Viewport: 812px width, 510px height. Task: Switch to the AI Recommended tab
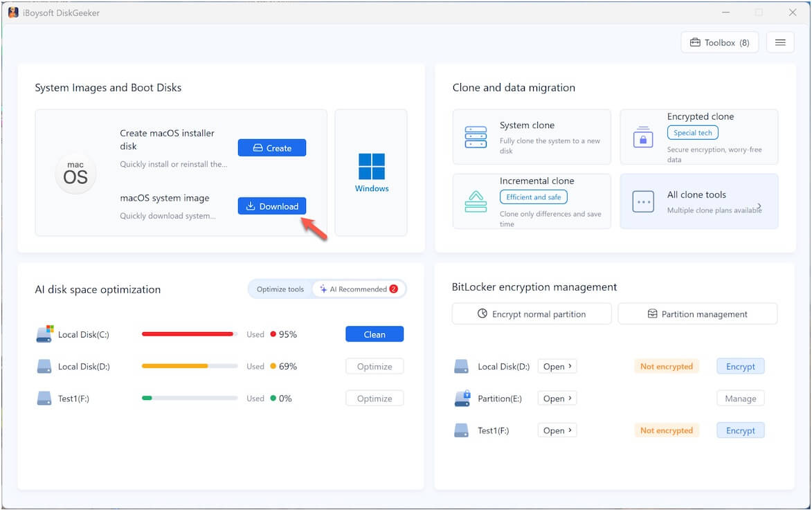tap(359, 289)
